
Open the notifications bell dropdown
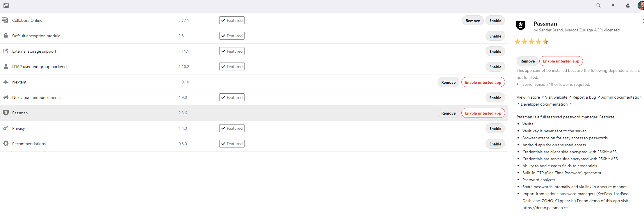(x=613, y=6)
